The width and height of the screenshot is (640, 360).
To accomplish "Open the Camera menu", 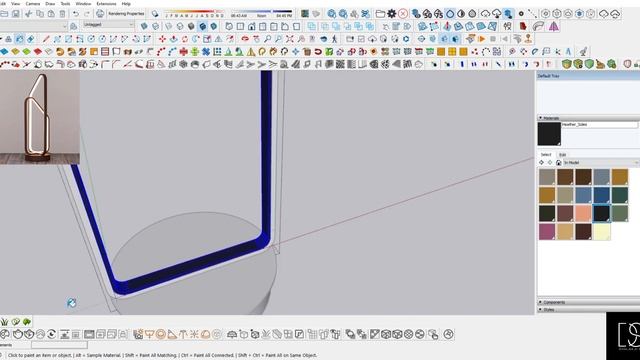I will click(x=33, y=3).
